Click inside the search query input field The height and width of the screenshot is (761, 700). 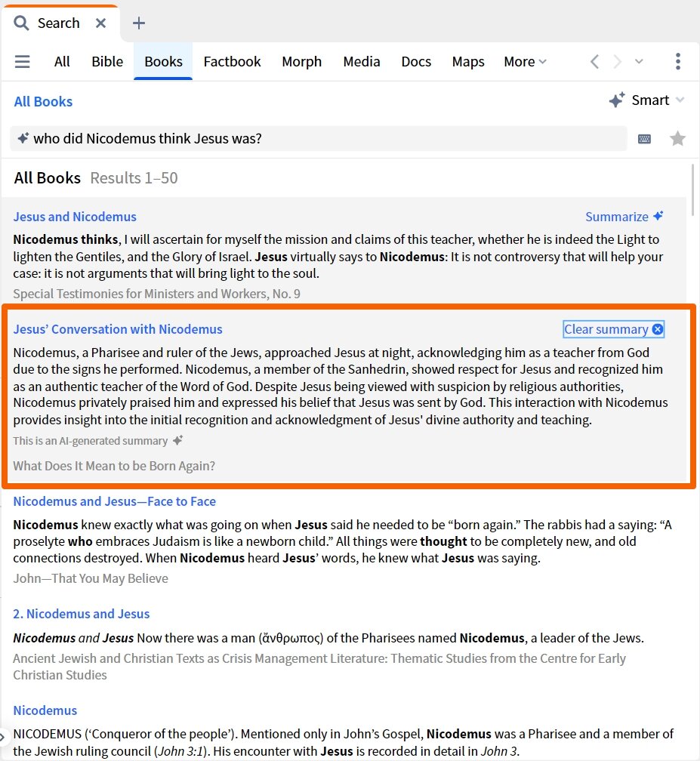[x=302, y=138]
